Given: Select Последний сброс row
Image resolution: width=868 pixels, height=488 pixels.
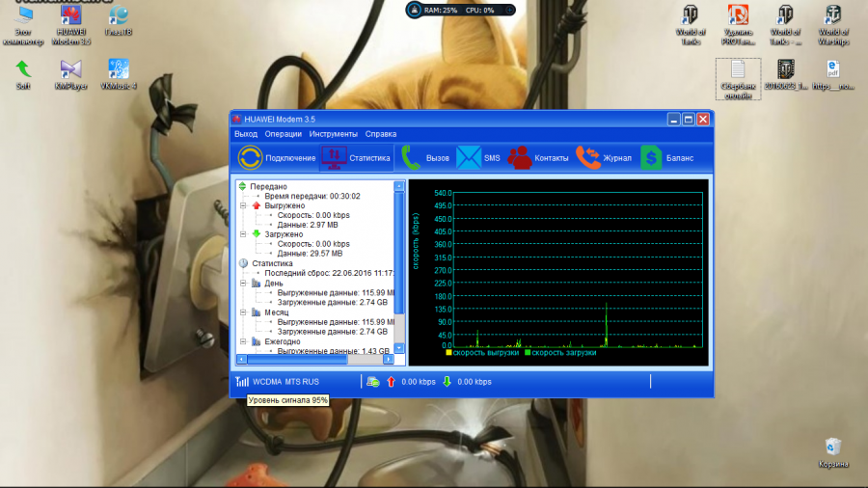Looking at the screenshot, I should coord(330,273).
